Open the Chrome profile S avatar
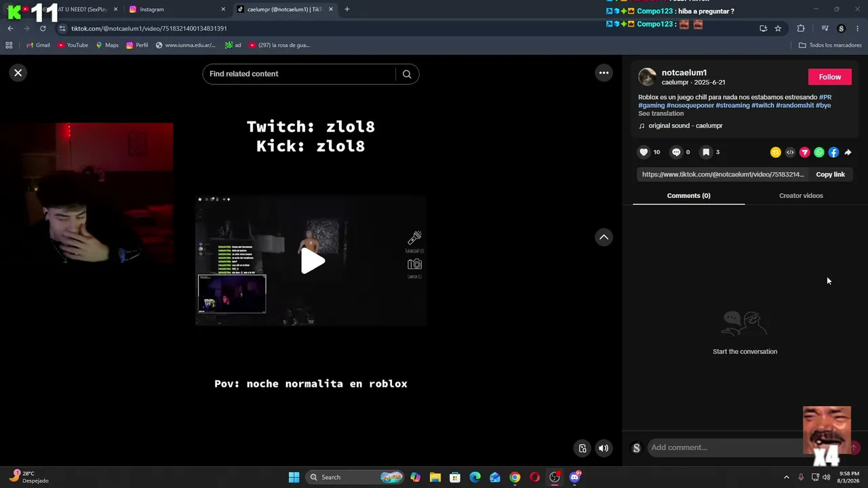868x488 pixels. pyautogui.click(x=842, y=28)
